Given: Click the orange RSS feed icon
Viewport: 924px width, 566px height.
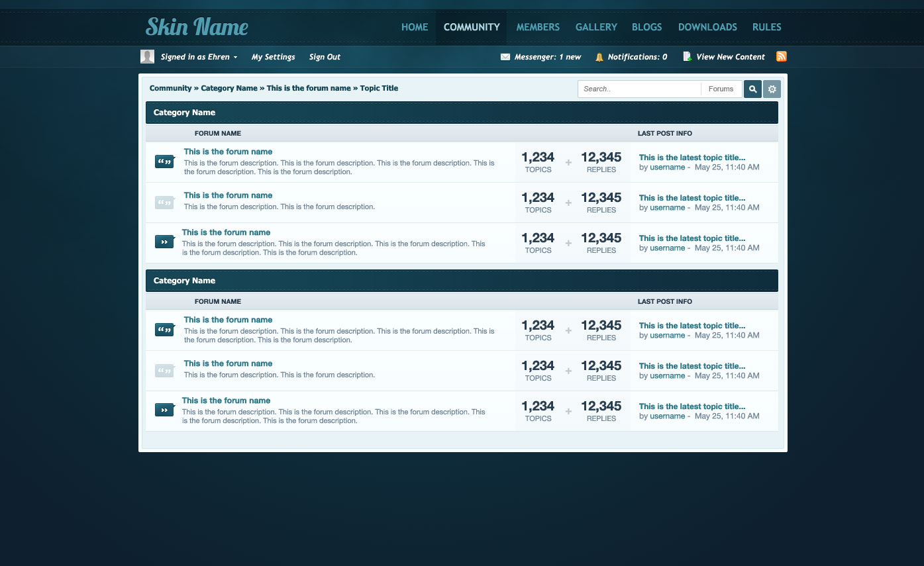Looking at the screenshot, I should pos(781,56).
